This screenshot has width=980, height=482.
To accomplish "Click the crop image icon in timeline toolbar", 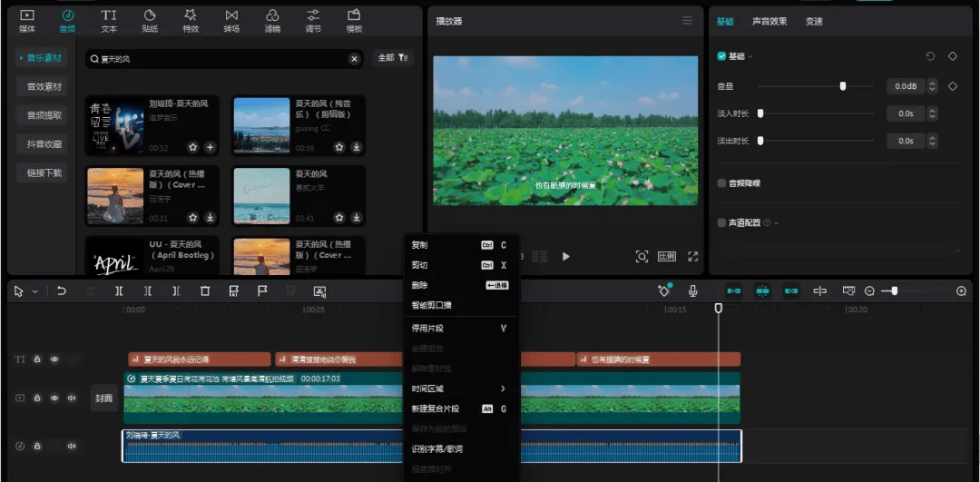I will click(320, 290).
